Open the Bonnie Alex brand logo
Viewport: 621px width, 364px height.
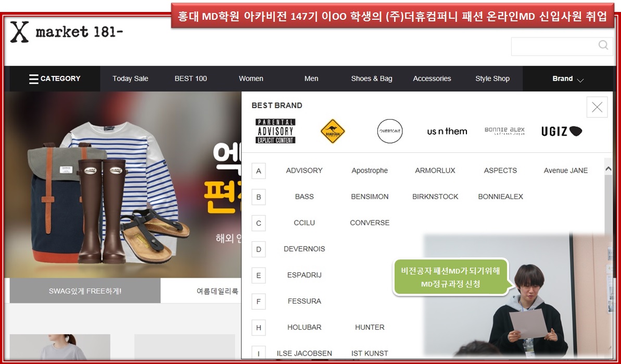click(504, 131)
